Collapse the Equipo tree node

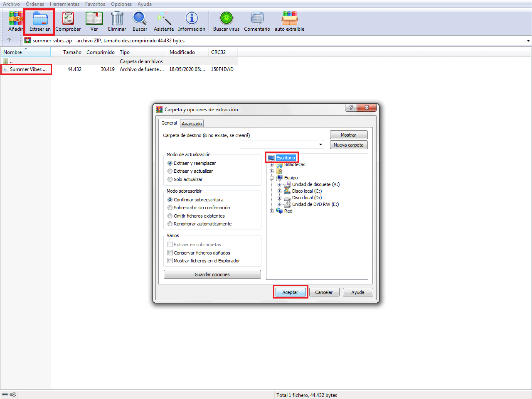[x=271, y=178]
